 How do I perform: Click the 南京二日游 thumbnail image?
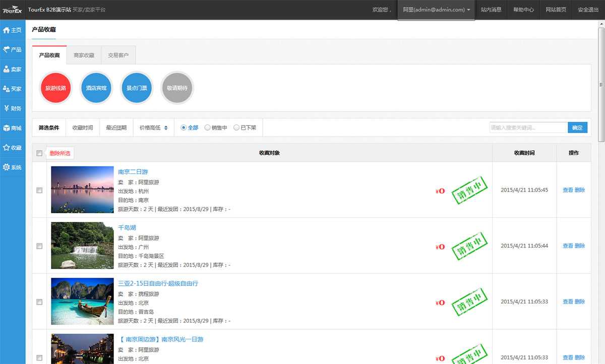(83, 190)
